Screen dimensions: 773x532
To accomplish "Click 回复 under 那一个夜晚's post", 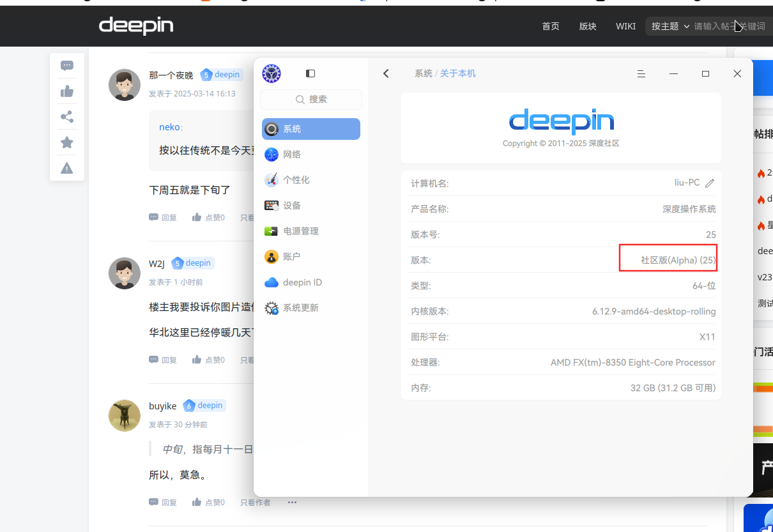I will coord(163,217).
